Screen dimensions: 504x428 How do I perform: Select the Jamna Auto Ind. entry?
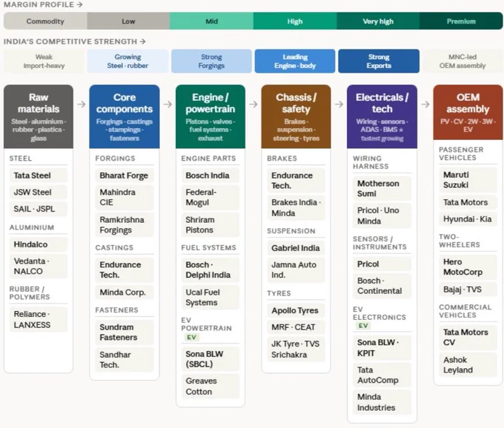(x=296, y=270)
